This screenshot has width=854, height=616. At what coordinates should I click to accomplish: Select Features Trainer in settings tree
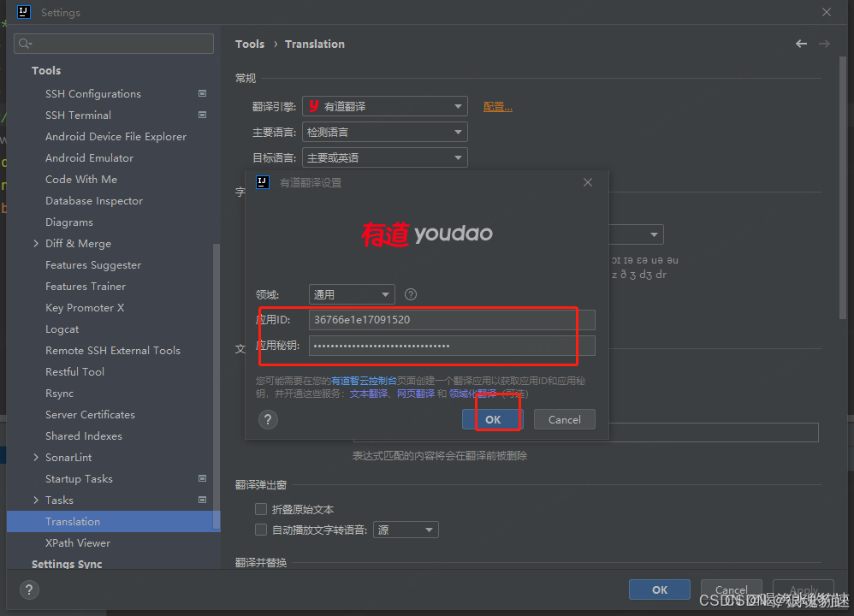pyautogui.click(x=86, y=286)
